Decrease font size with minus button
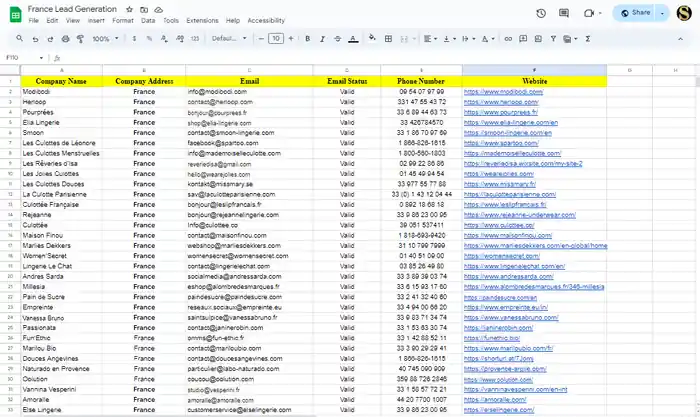The width and height of the screenshot is (700, 417). click(261, 39)
